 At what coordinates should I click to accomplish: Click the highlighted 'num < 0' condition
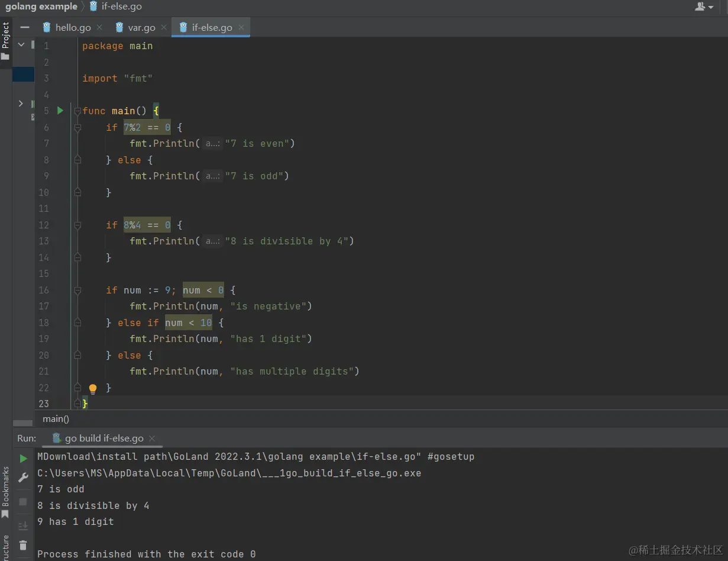[x=203, y=290]
